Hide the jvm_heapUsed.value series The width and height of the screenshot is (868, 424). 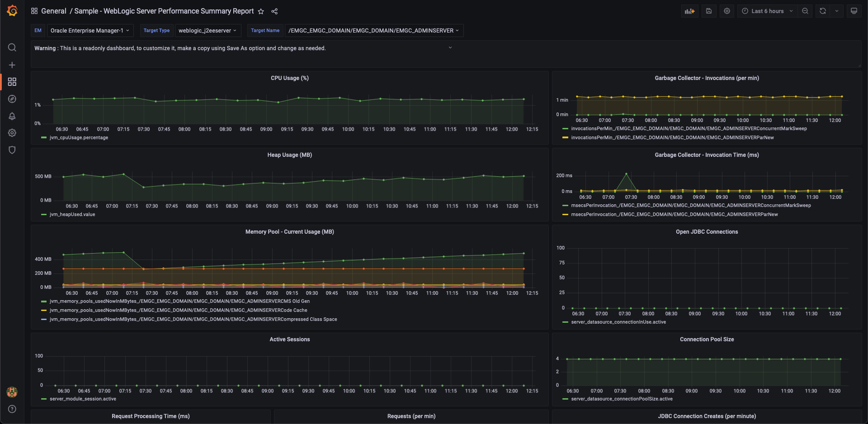pos(73,215)
